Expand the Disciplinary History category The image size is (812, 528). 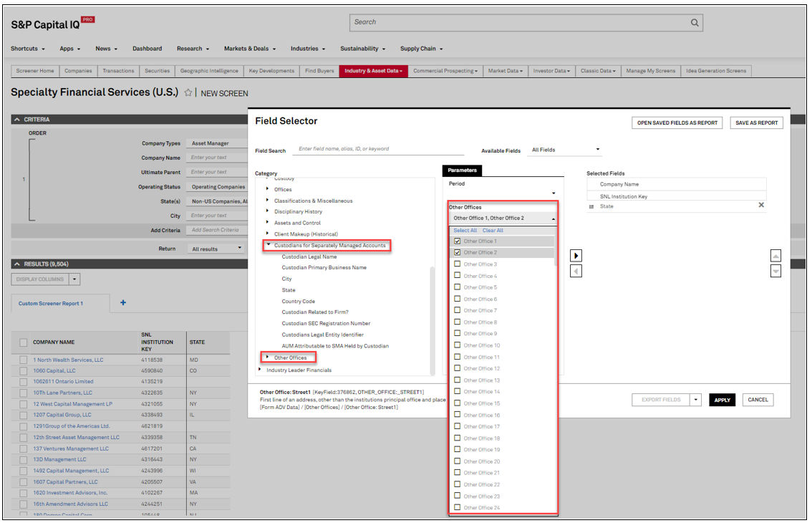[267, 211]
